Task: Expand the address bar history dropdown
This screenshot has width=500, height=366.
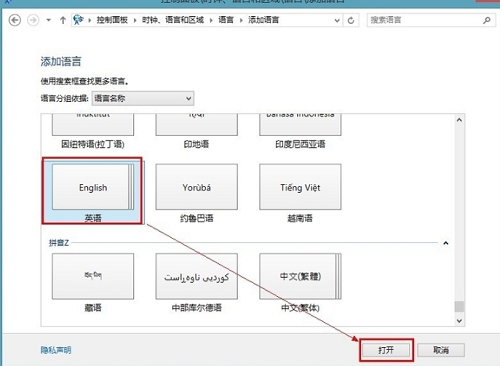Action: pyautogui.click(x=337, y=21)
